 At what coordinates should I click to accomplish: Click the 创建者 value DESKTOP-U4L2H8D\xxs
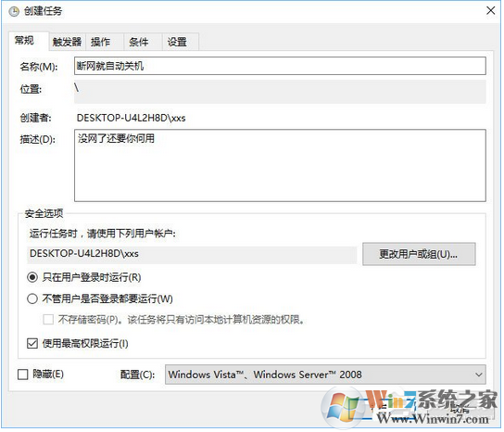[x=132, y=118]
